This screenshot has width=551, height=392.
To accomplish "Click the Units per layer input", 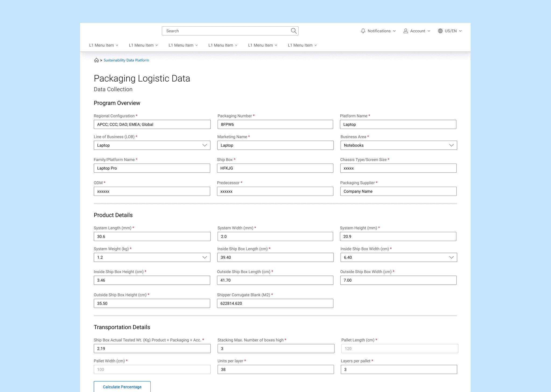I will click(x=275, y=369).
